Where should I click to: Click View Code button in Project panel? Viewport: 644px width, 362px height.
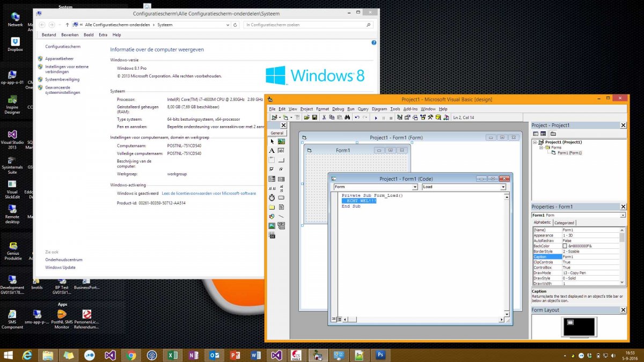[x=536, y=134]
